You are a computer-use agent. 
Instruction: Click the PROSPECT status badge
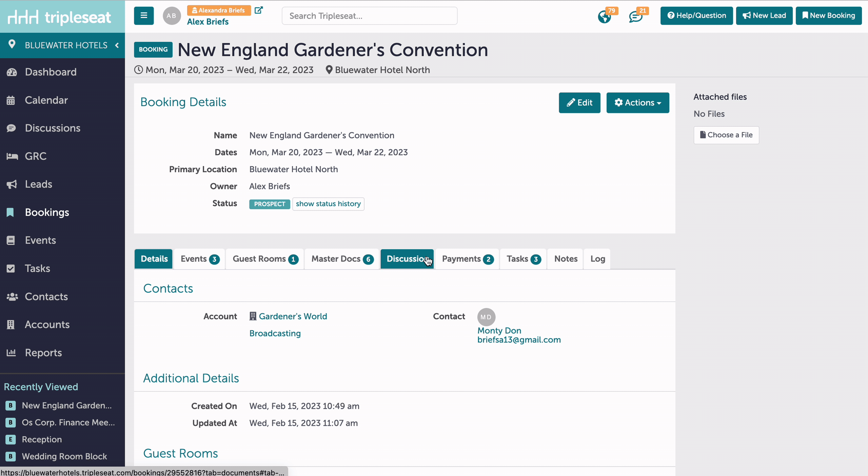point(270,204)
